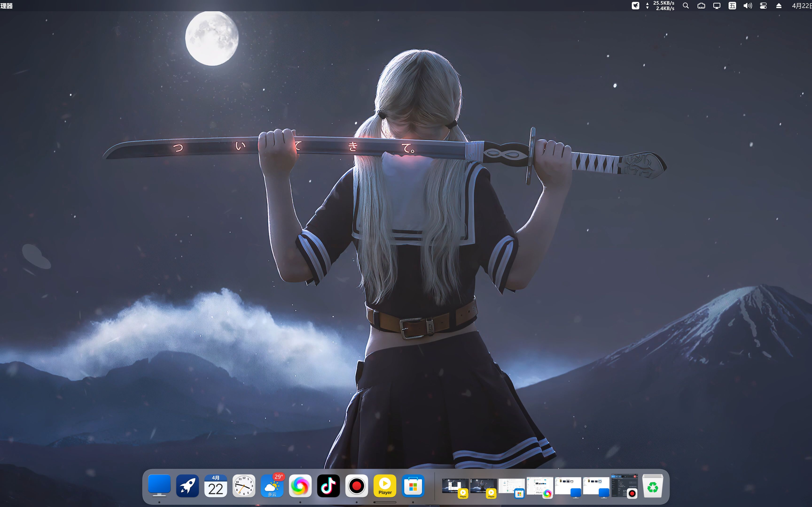Open the date 4月22日 in menu bar
812x507 pixels.
point(802,6)
